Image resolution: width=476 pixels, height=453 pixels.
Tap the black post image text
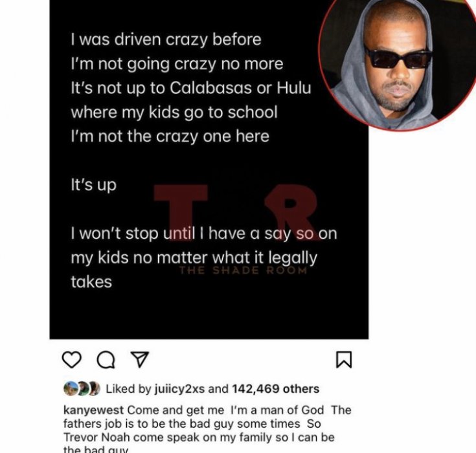(x=209, y=170)
